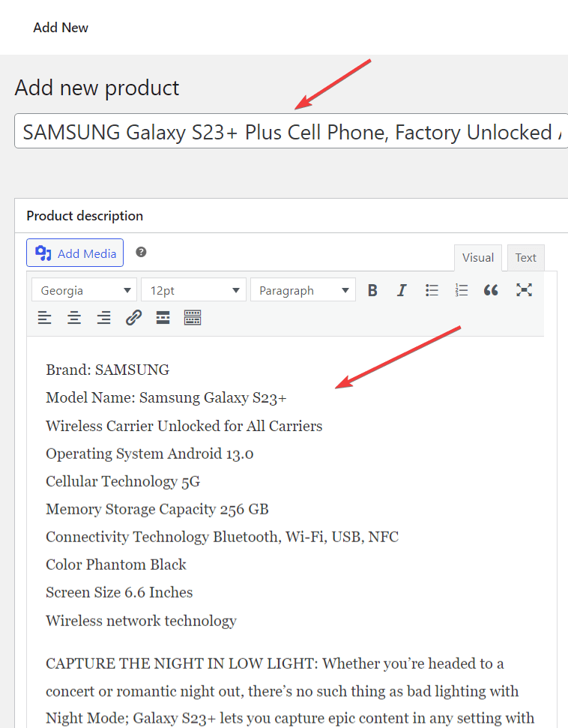The image size is (568, 728).
Task: Align text right
Action: pos(104,318)
